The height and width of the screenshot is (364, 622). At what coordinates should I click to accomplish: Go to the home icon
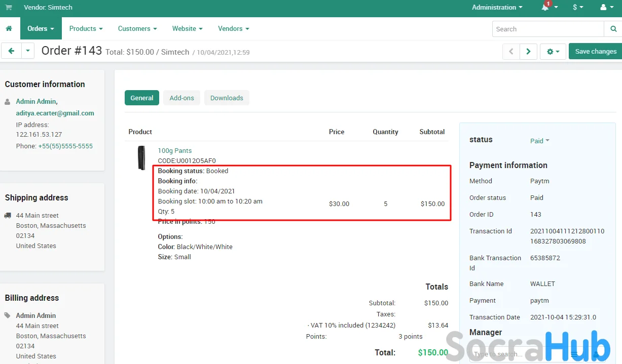click(x=9, y=29)
